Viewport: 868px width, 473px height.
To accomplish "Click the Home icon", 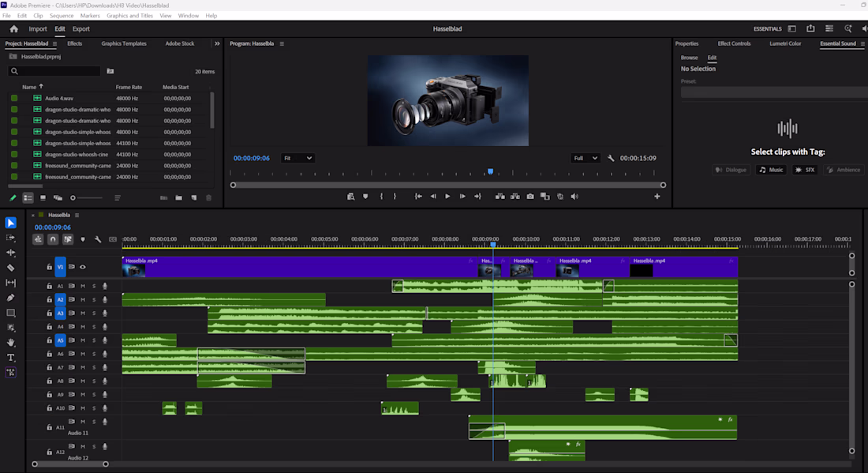I will [14, 28].
